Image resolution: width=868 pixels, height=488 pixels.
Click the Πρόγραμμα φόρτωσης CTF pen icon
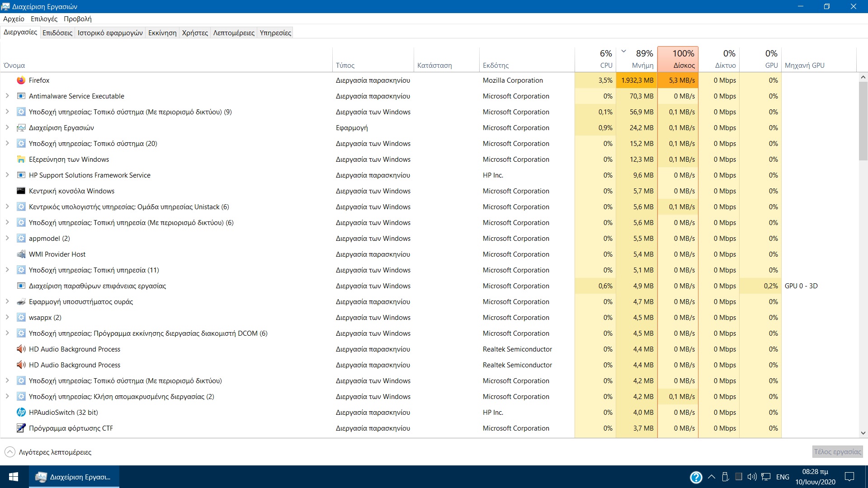coord(21,428)
